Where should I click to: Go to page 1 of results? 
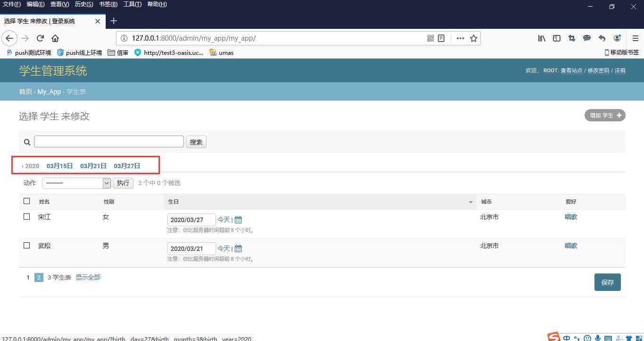[x=28, y=278]
